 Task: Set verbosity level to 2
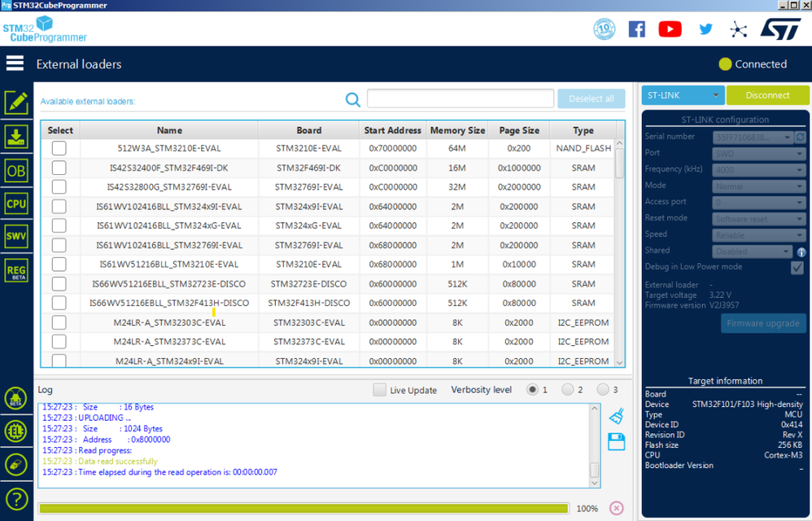pos(568,389)
